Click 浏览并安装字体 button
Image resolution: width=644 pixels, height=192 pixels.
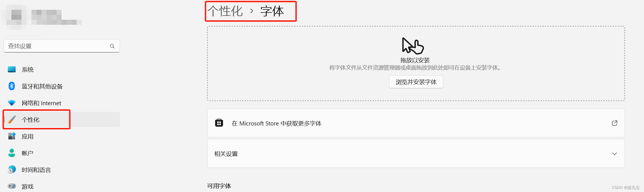click(x=416, y=82)
